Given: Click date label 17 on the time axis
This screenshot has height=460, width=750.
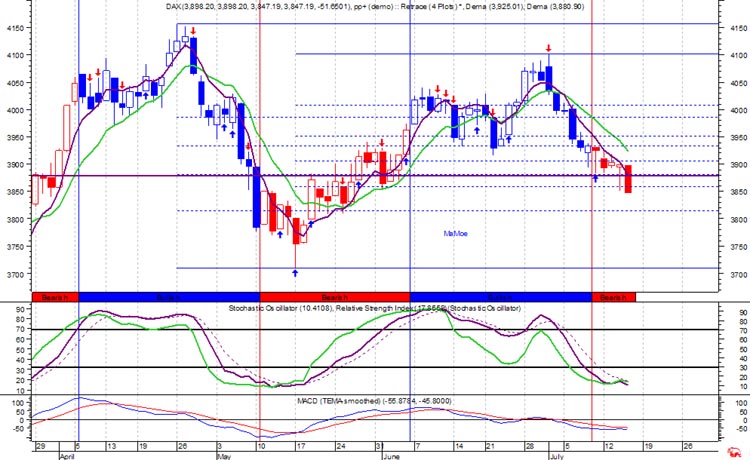Looking at the screenshot, I should tap(300, 447).
